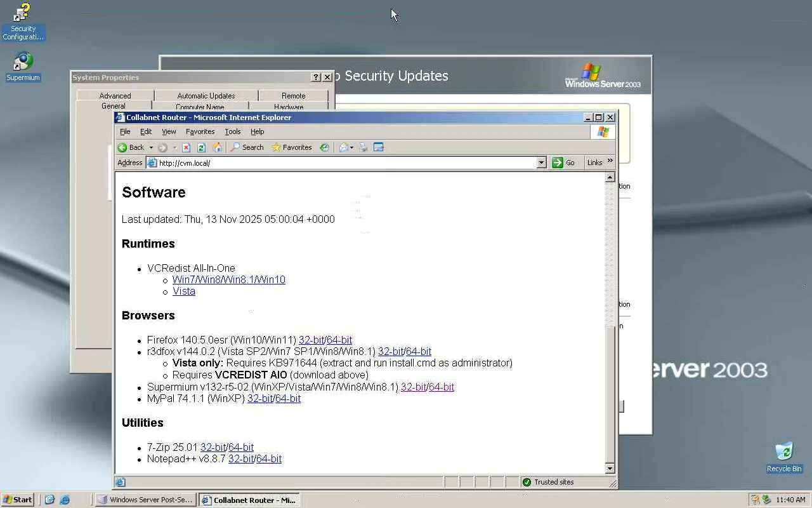The image size is (812, 508).
Task: Click the address bar URL field
Action: pyautogui.click(x=346, y=163)
